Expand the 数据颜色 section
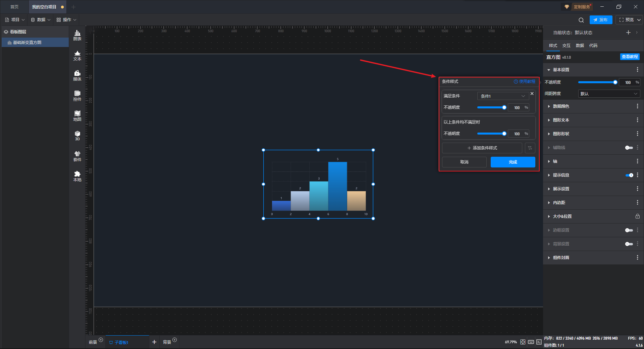The height and width of the screenshot is (349, 644). (561, 106)
